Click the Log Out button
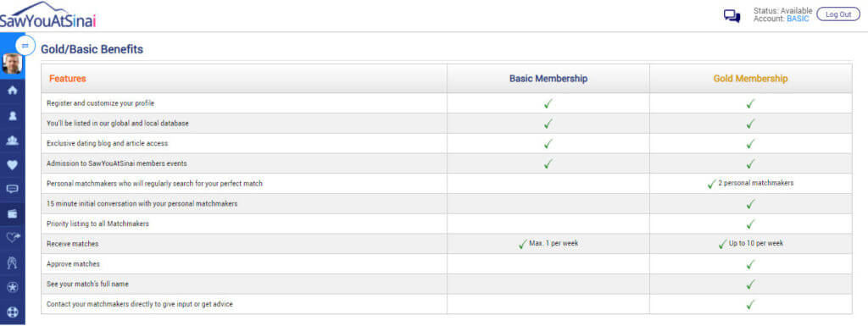 point(838,15)
